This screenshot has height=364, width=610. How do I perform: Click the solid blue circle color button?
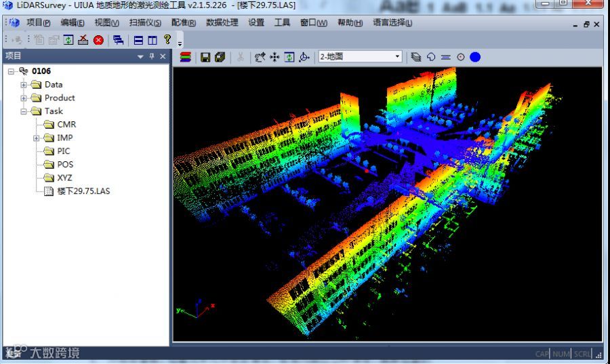click(x=475, y=57)
